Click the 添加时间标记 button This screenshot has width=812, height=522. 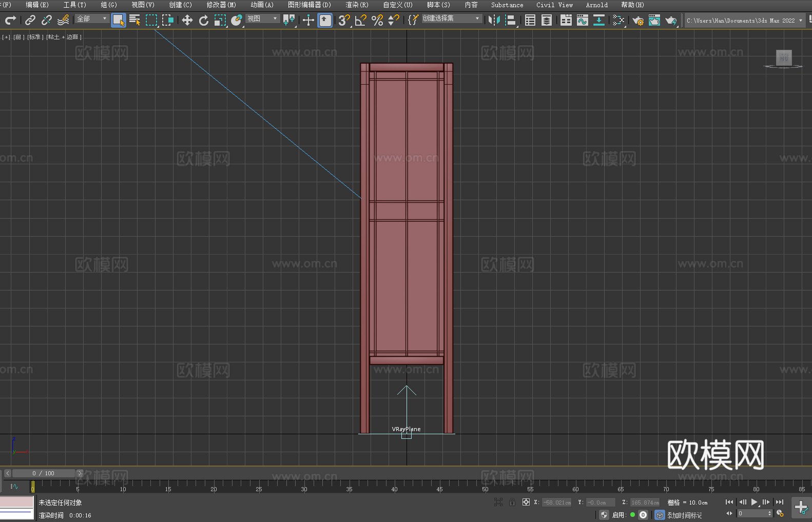pyautogui.click(x=684, y=515)
